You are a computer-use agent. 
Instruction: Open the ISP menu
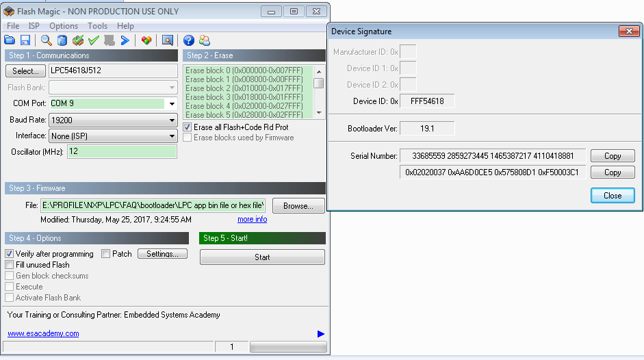coord(34,26)
